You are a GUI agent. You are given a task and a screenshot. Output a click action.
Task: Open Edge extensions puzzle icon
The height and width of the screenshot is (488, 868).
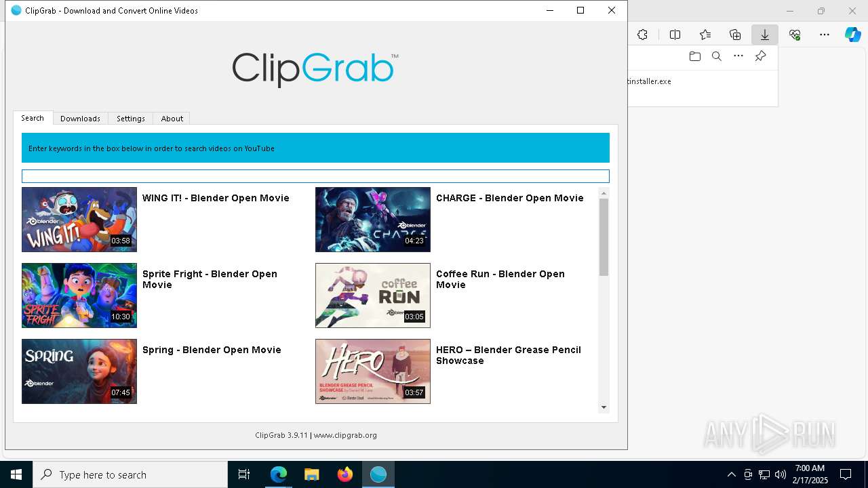(x=642, y=35)
